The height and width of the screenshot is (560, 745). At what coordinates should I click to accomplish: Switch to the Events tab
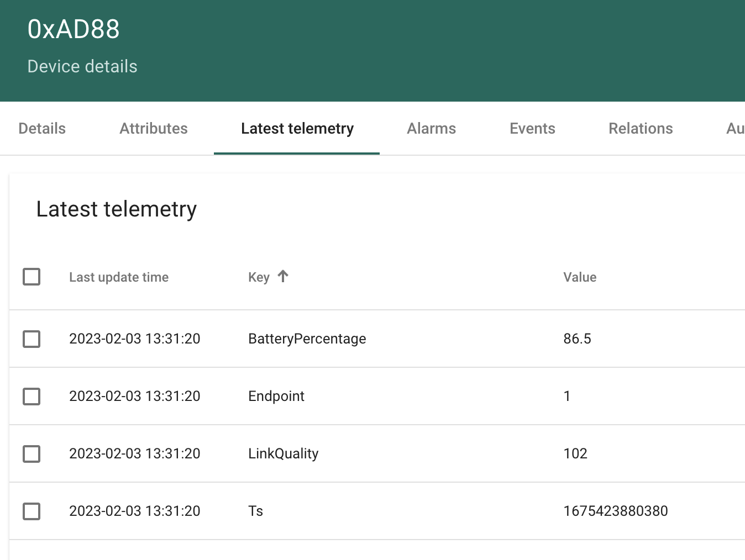point(532,128)
